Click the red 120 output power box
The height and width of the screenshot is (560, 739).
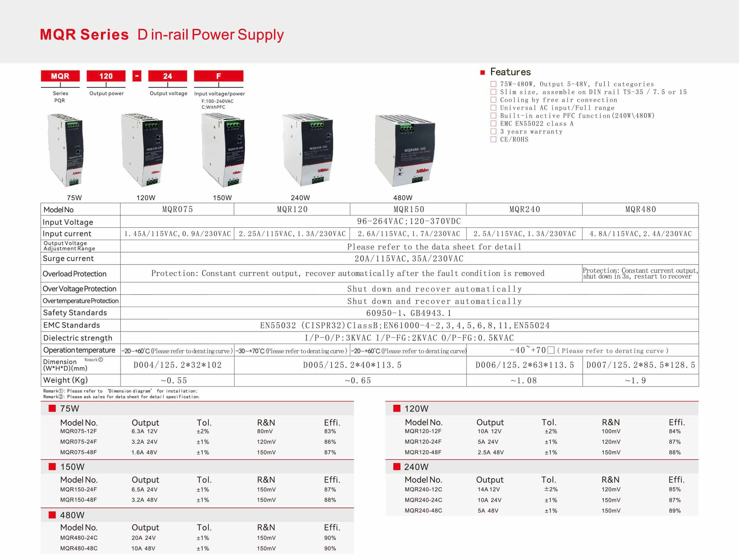pyautogui.click(x=106, y=76)
